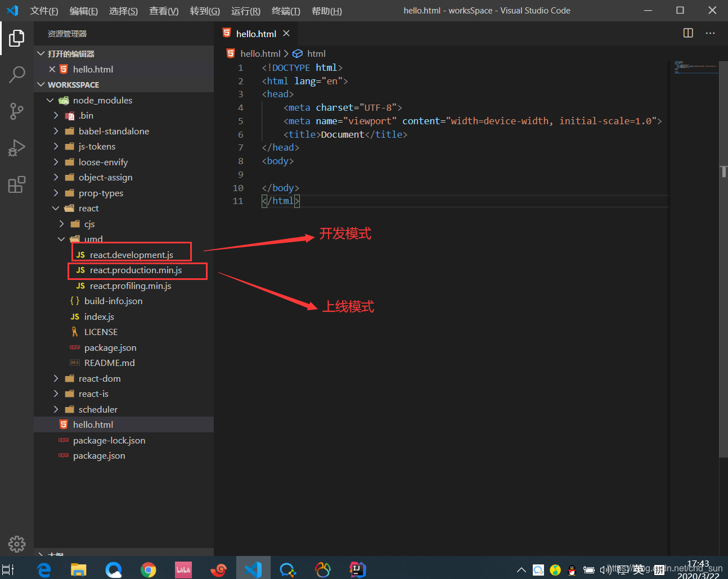Open the Extensions view in activity bar
This screenshot has width=728, height=579.
click(17, 184)
